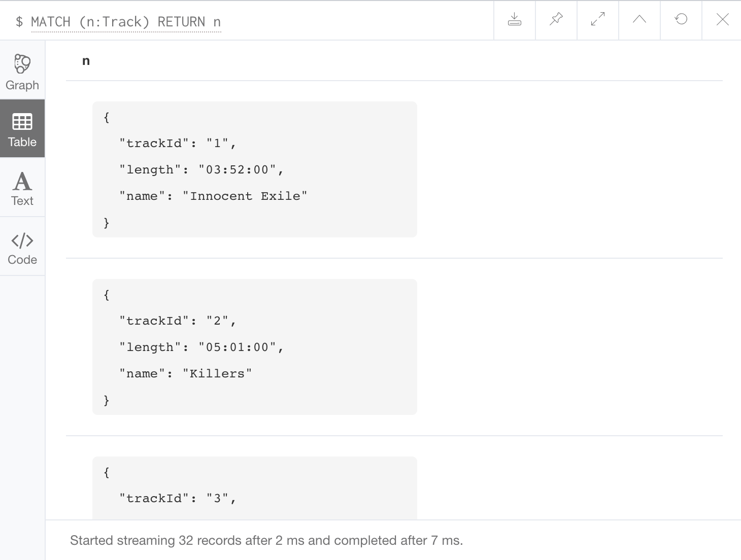Screen dimensions: 741x560
Task: Close the query result frame
Action: coord(722,20)
